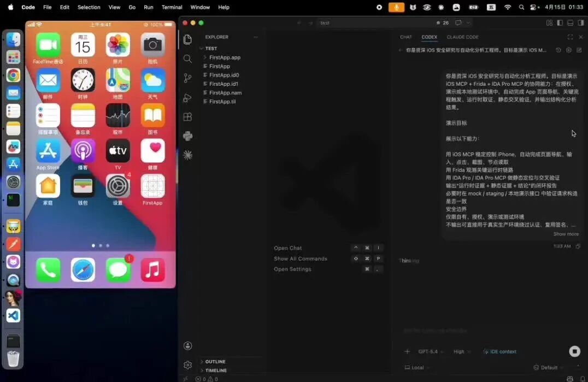Open the Claude Code spark icon in activity bar

coord(187,155)
